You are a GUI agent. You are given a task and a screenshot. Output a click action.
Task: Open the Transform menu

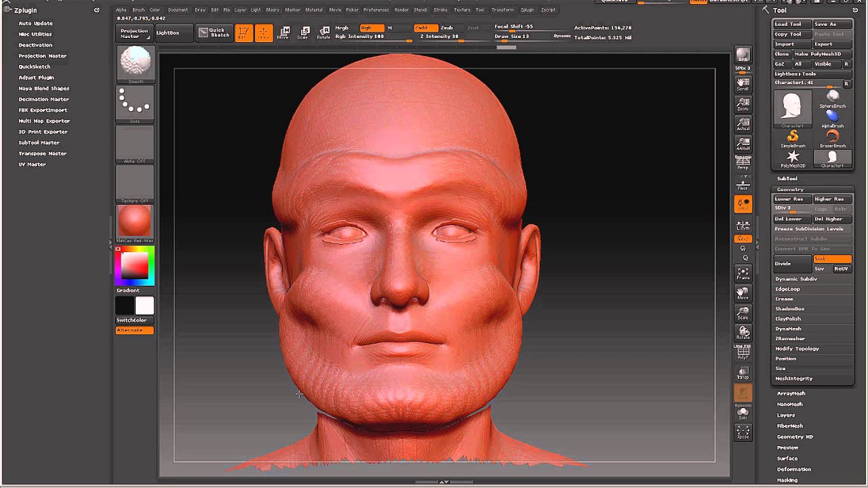[502, 10]
